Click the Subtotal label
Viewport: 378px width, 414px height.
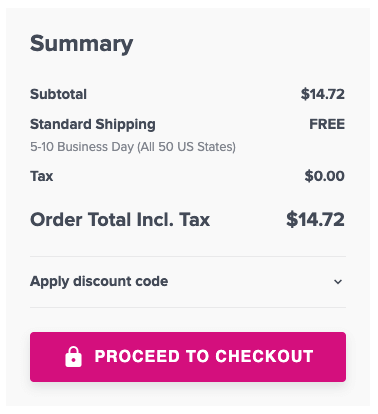58,94
